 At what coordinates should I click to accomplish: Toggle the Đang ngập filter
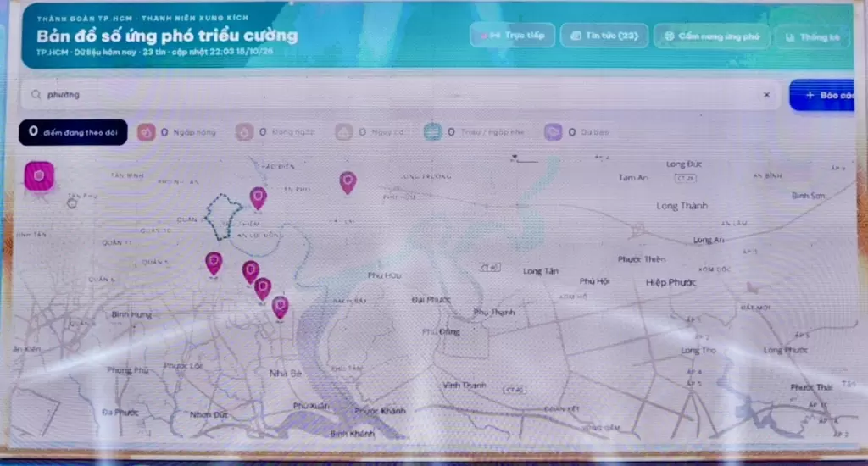click(x=275, y=132)
